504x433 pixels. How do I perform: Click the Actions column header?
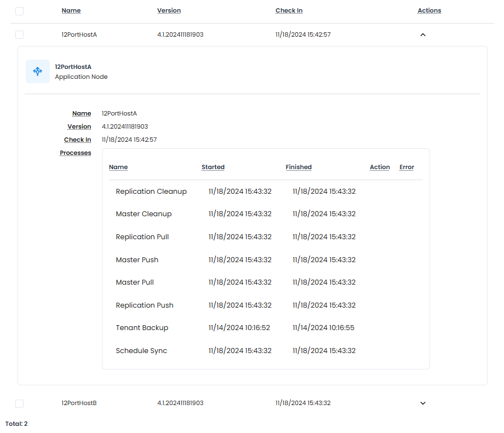(x=429, y=11)
